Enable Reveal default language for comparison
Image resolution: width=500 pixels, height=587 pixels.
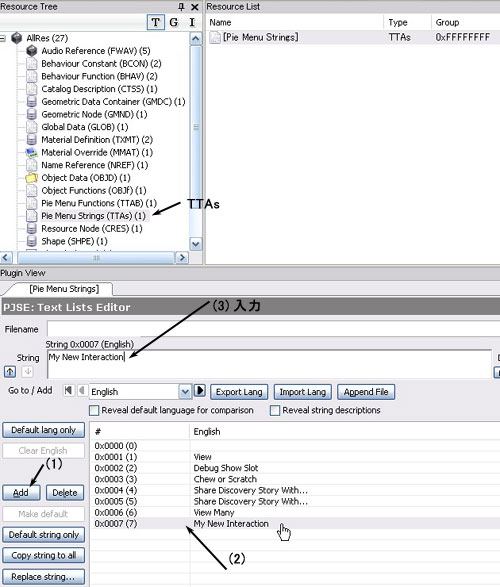[x=94, y=410]
